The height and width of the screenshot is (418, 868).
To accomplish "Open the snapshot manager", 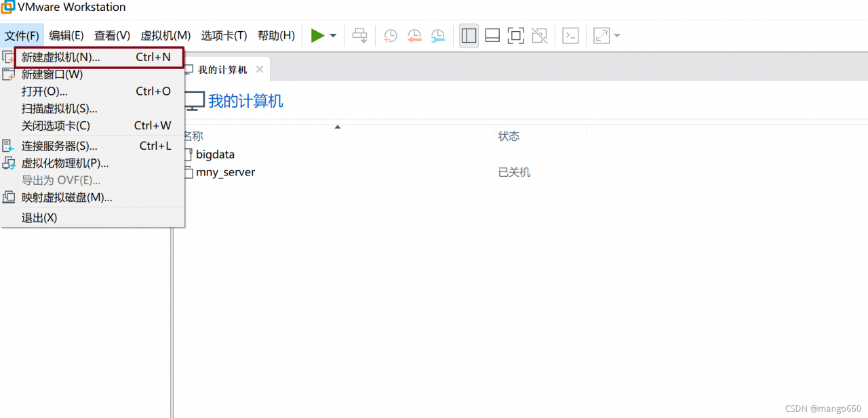I will [x=437, y=35].
